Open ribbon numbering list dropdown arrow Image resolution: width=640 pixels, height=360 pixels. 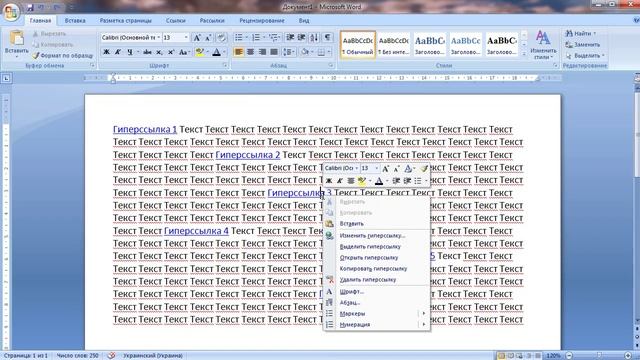click(264, 38)
